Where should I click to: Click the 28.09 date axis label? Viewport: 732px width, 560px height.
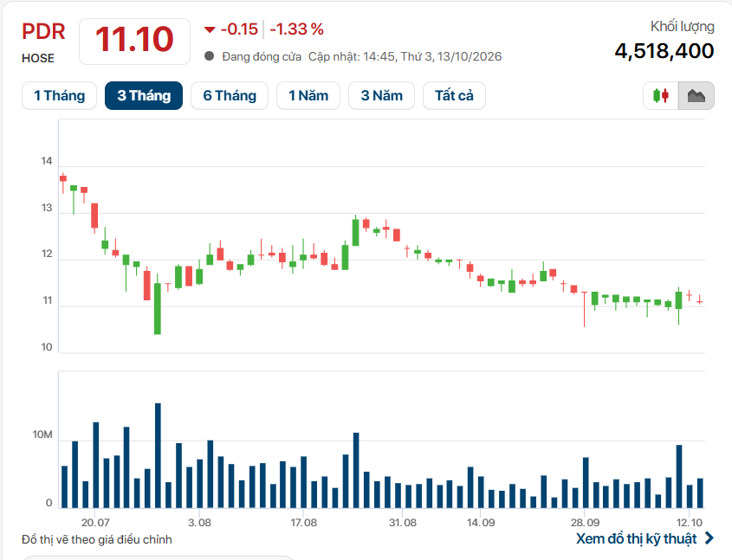pos(585,523)
